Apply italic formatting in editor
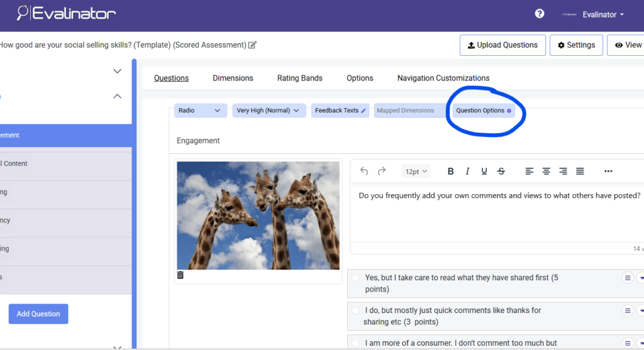644x350 pixels. coord(467,171)
